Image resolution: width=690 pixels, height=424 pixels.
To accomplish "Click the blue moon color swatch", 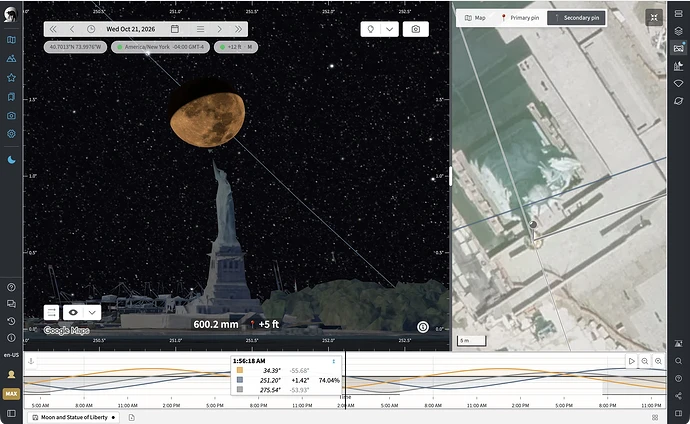I will coord(240,380).
